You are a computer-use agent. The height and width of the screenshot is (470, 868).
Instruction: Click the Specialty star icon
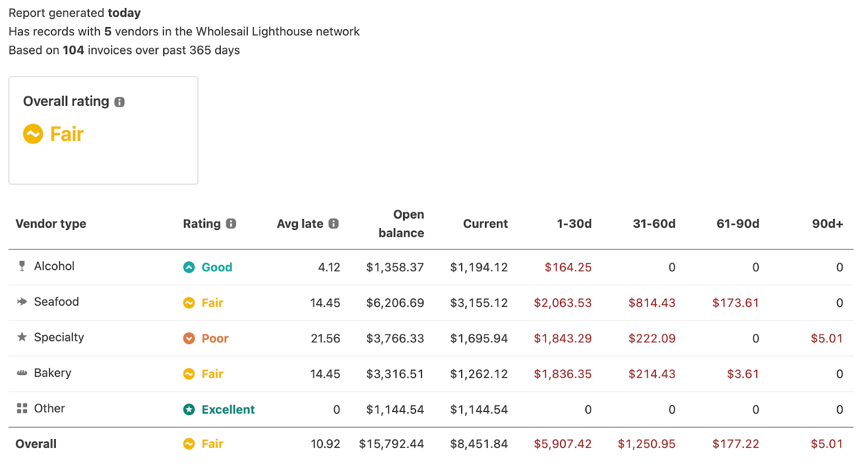pos(22,337)
